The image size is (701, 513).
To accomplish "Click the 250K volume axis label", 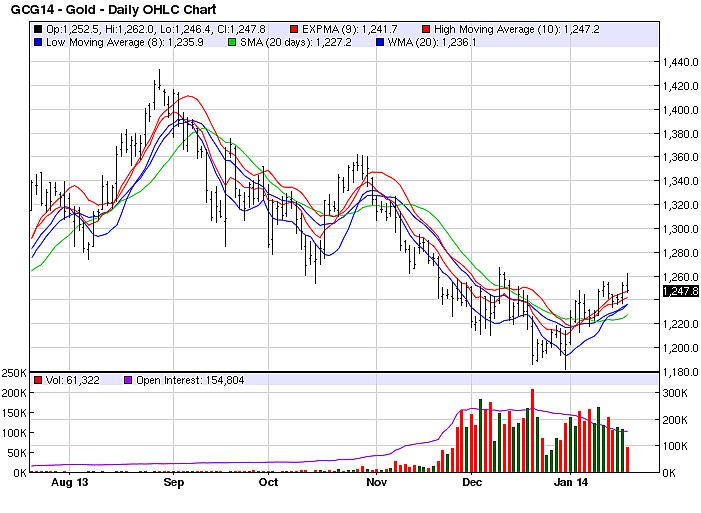I will tap(14, 373).
